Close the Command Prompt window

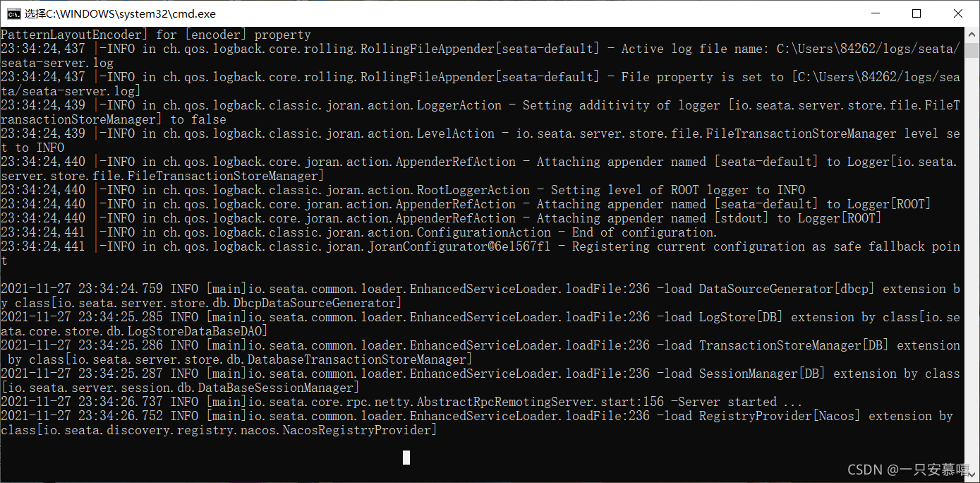point(957,13)
